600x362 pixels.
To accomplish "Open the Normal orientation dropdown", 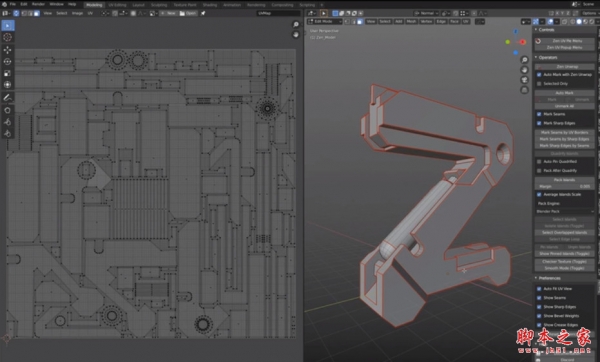I will (427, 13).
